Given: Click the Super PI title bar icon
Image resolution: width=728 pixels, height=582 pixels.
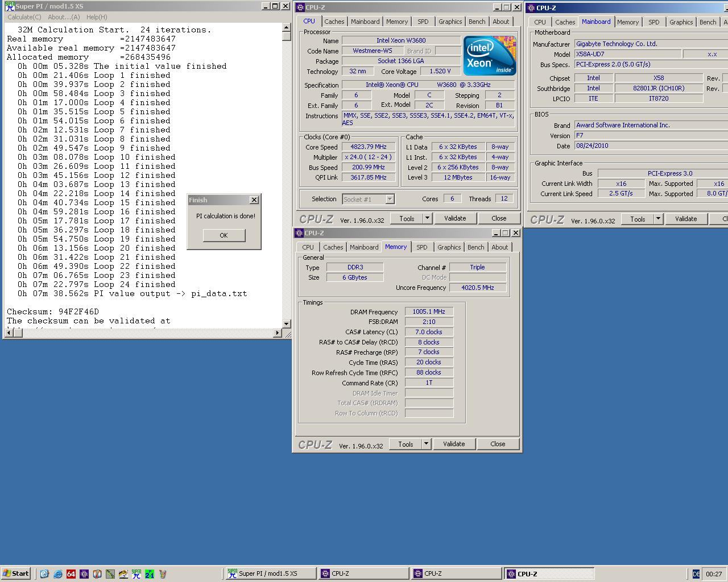Looking at the screenshot, I should coord(10,6).
